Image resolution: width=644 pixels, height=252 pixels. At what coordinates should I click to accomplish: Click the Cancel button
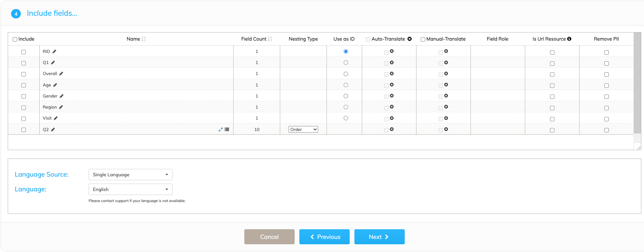coord(269,237)
